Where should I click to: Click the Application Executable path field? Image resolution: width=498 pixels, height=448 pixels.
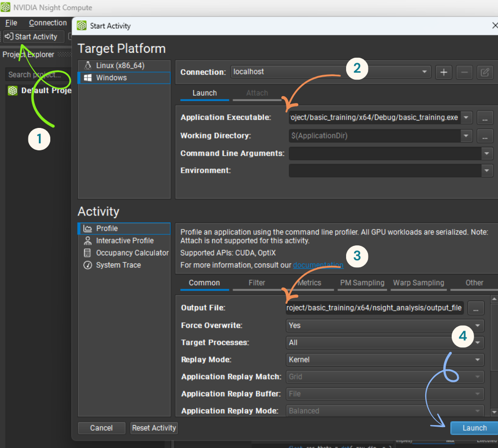pyautogui.click(x=374, y=117)
